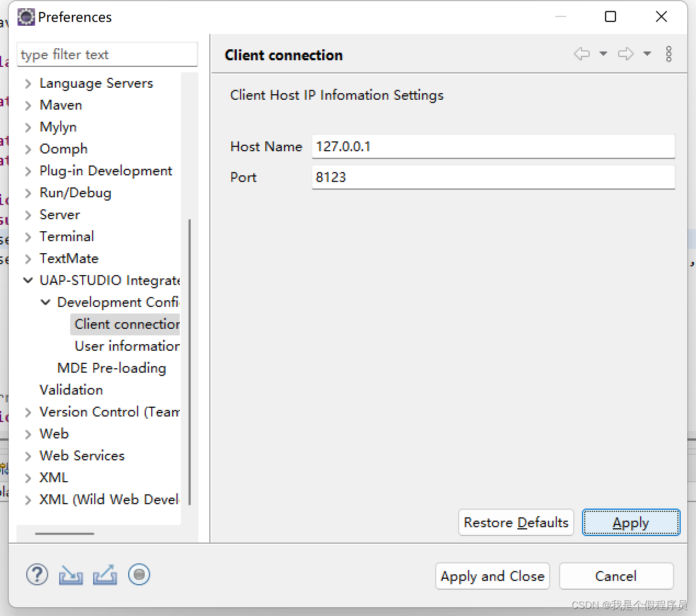Expand the Server tree node

coord(28,215)
